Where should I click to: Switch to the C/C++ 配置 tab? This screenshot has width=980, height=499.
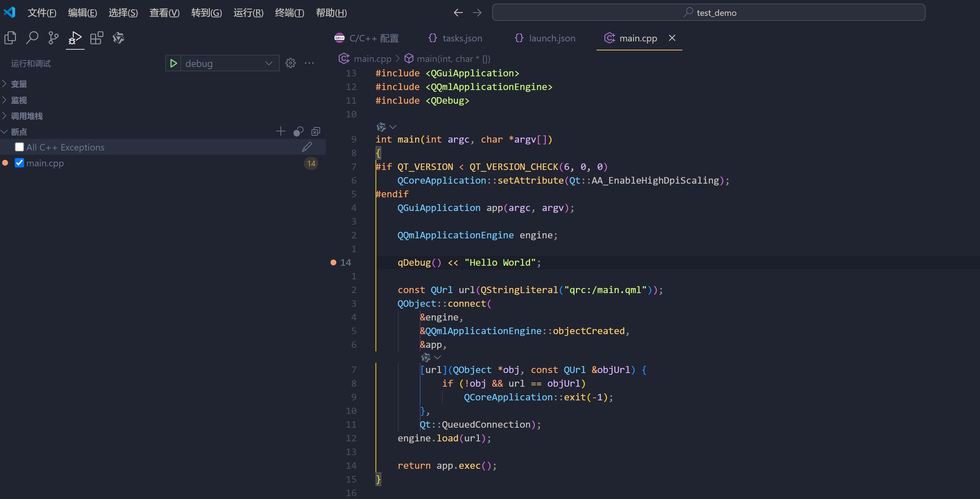tap(367, 38)
